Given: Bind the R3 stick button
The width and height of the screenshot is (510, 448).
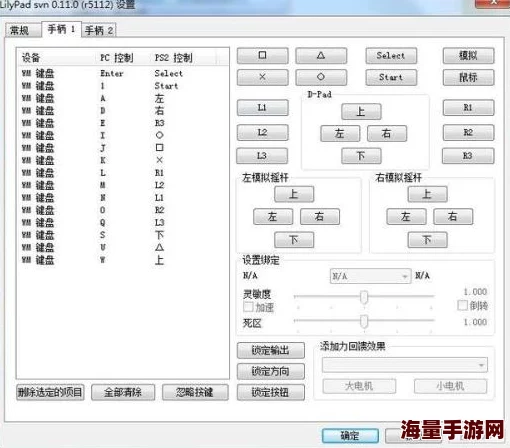Looking at the screenshot, I should pos(468,156).
